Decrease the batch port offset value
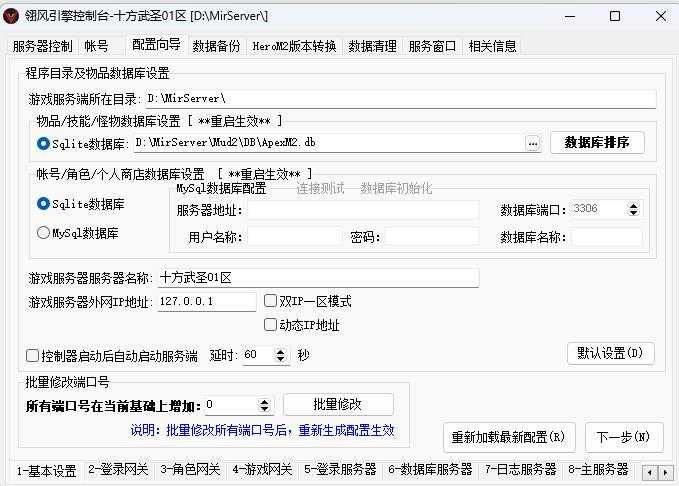The height and width of the screenshot is (486, 679). pos(264,409)
